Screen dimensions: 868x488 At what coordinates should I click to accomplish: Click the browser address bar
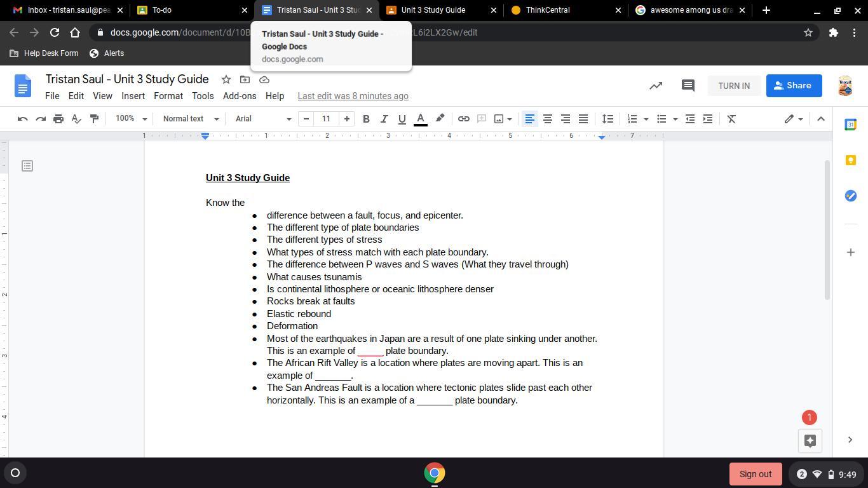[x=445, y=32]
